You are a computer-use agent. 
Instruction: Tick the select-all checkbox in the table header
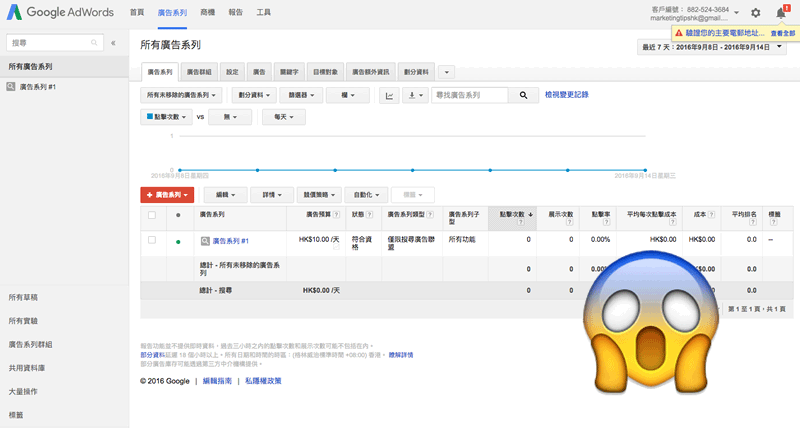[152, 215]
